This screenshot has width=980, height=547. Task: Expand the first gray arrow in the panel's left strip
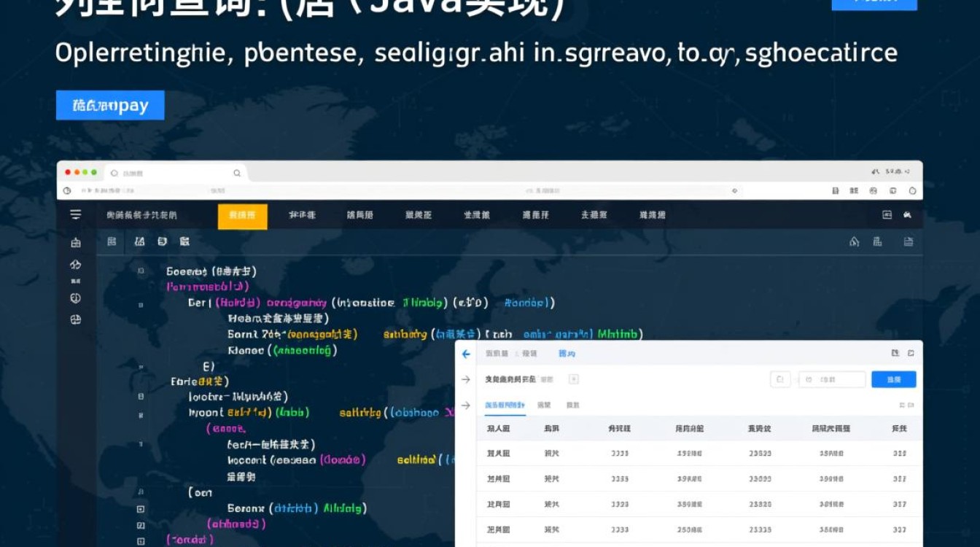click(466, 379)
